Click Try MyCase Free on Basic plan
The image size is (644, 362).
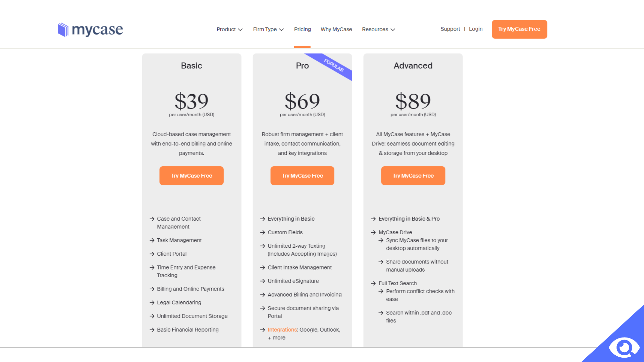pos(191,176)
